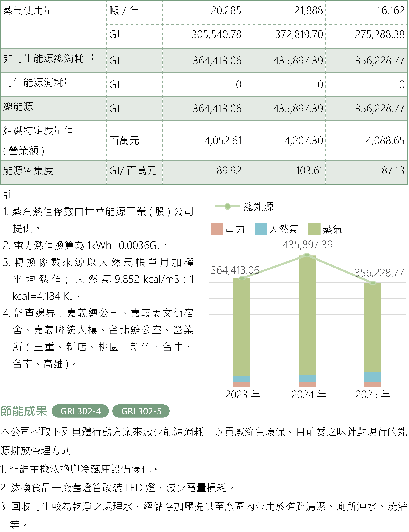Screen dimensions: 409x532
Task: Click the note line starting with 4. 盤查邊界
Action: (x=98, y=313)
